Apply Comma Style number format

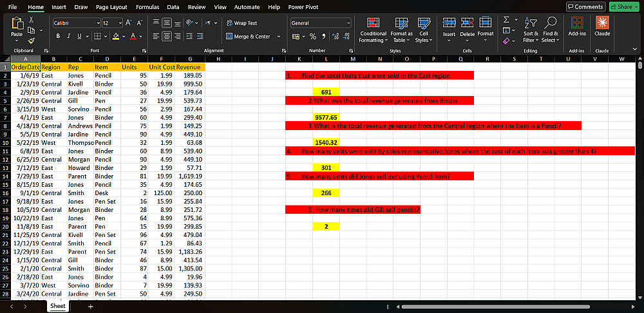pos(324,37)
